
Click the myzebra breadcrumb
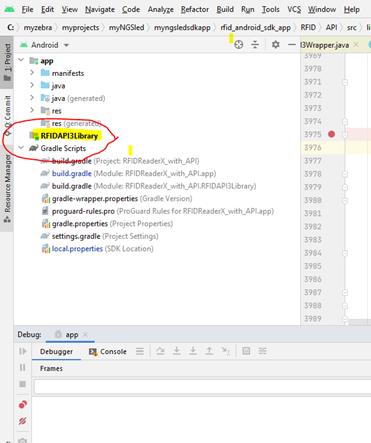click(x=38, y=27)
